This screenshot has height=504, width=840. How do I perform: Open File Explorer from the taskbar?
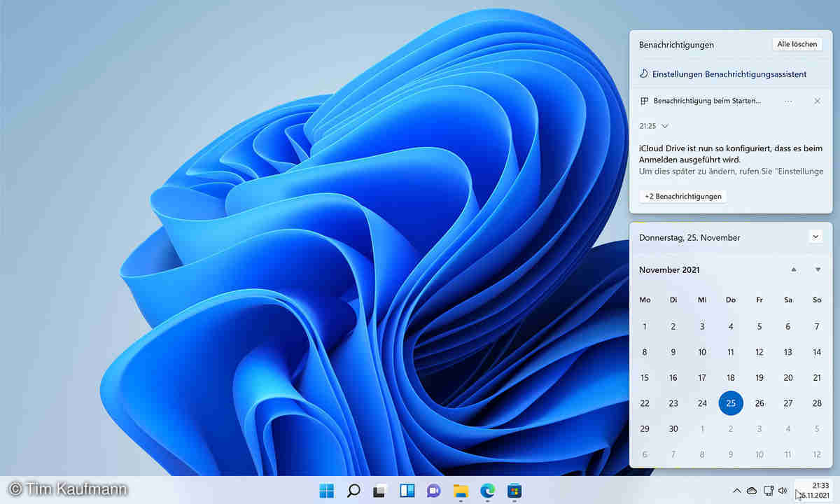click(461, 491)
